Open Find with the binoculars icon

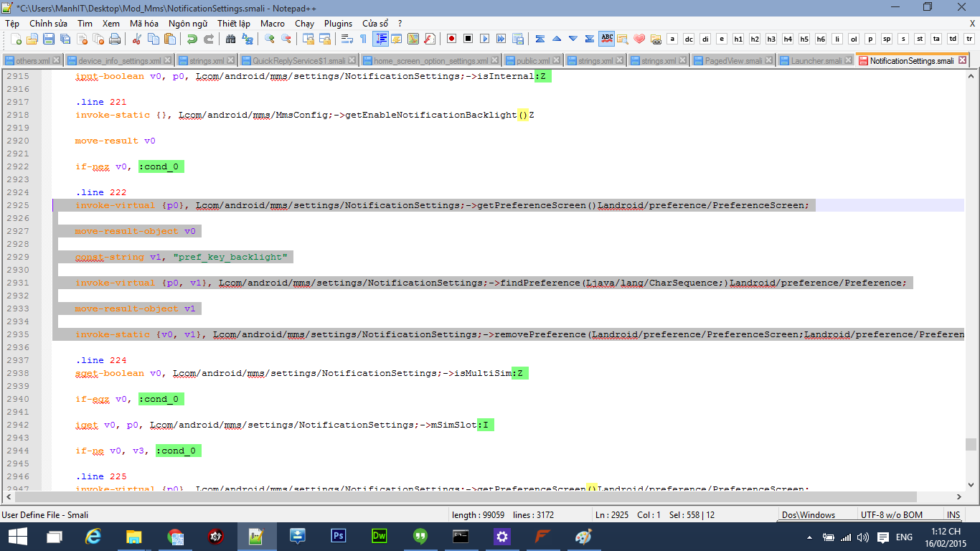[231, 39]
